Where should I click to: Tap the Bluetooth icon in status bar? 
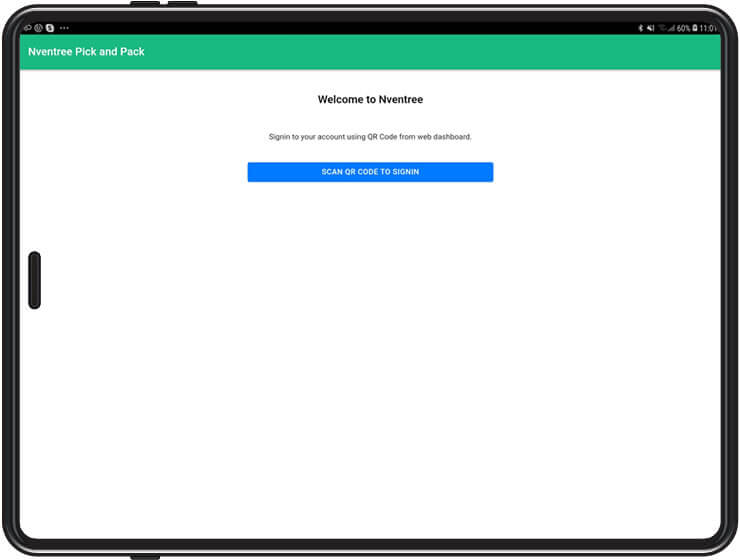click(x=641, y=28)
